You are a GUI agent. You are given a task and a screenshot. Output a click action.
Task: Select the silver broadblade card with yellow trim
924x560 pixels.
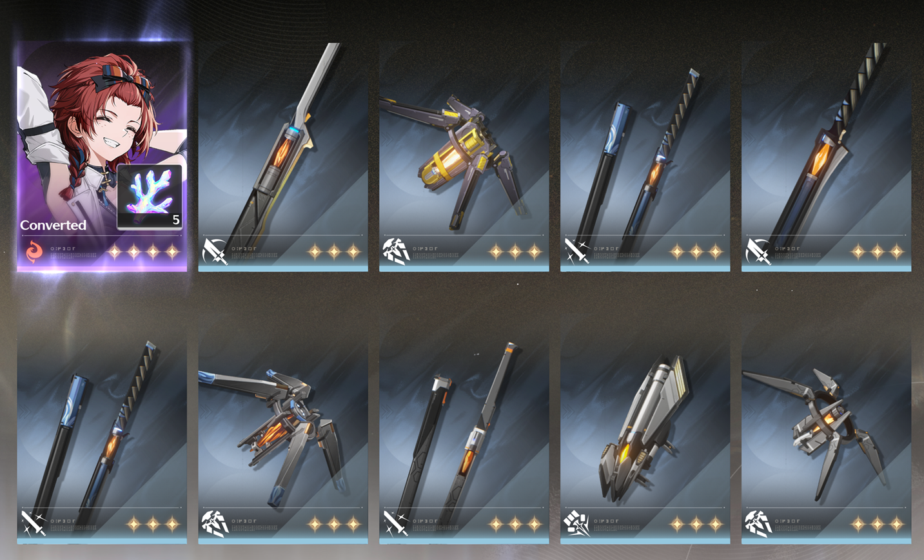click(x=282, y=157)
